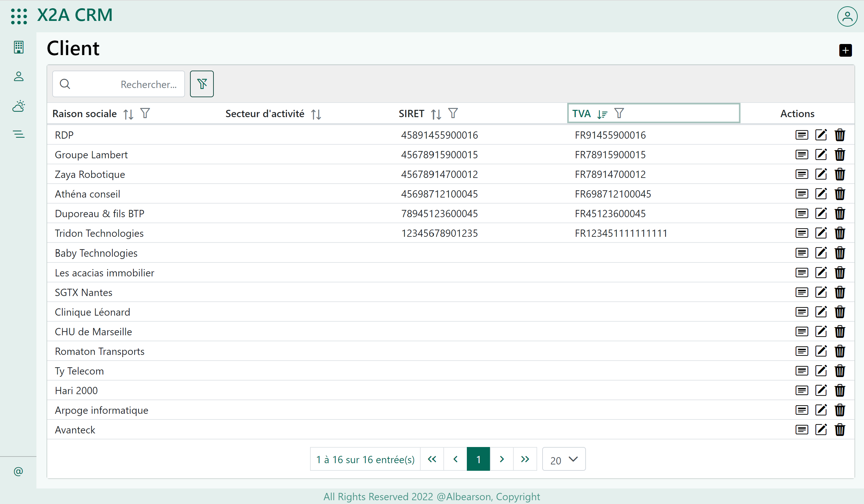The image size is (864, 504).
Task: Clear all filters with funnel button
Action: (x=202, y=84)
